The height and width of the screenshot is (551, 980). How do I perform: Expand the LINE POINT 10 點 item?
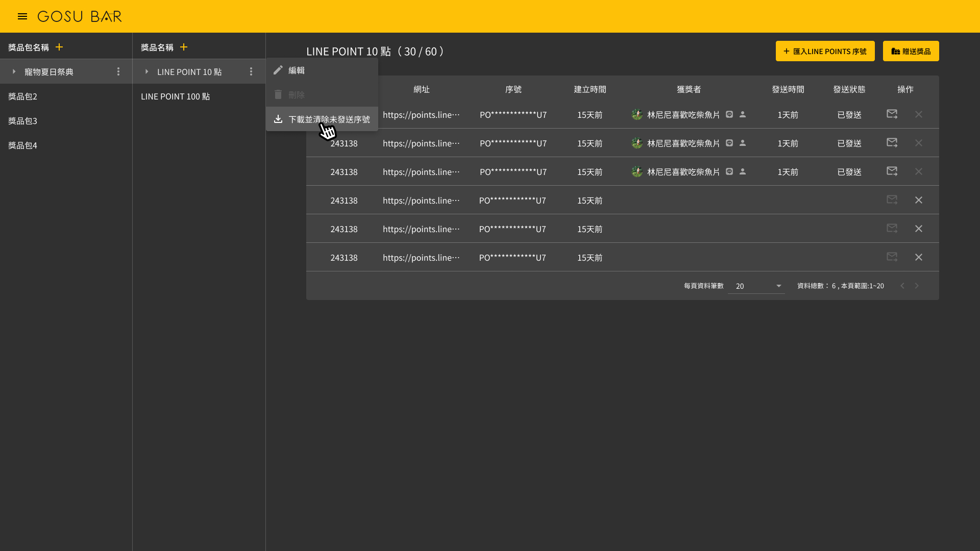[x=147, y=71]
